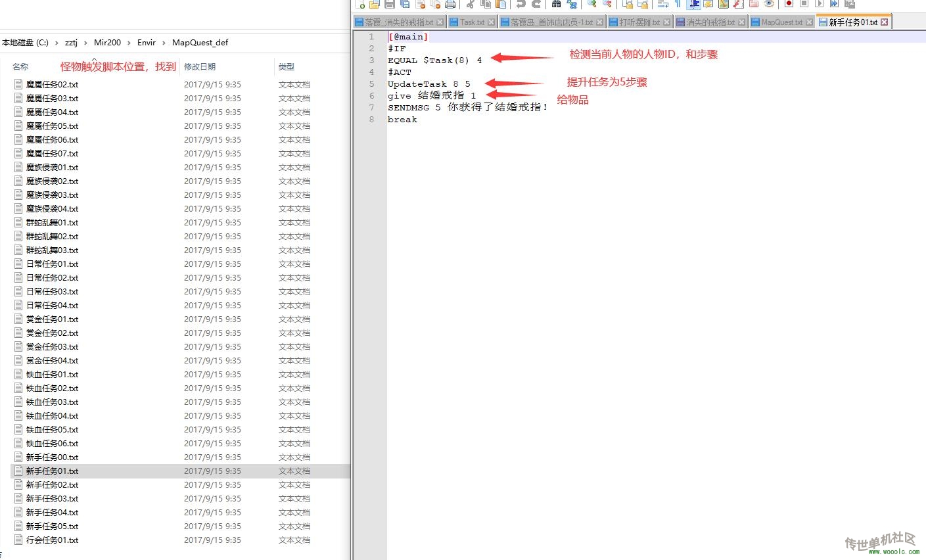Close the 新手任务01.txt tab
The width and height of the screenshot is (926, 560).
(885, 22)
